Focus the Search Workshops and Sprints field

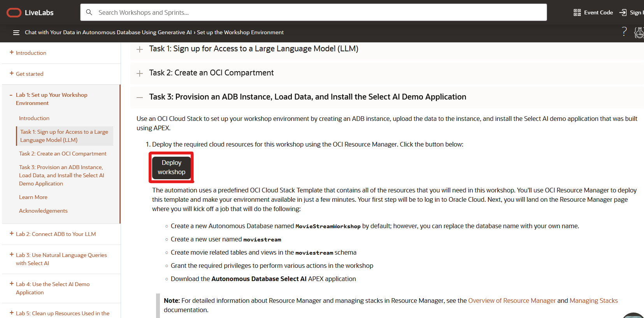314,12
